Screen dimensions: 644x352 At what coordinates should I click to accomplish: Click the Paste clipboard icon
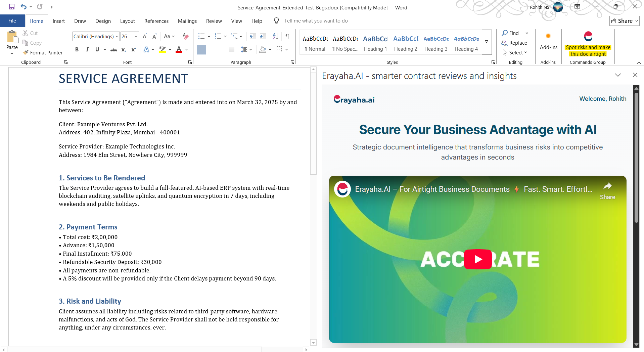coord(12,37)
